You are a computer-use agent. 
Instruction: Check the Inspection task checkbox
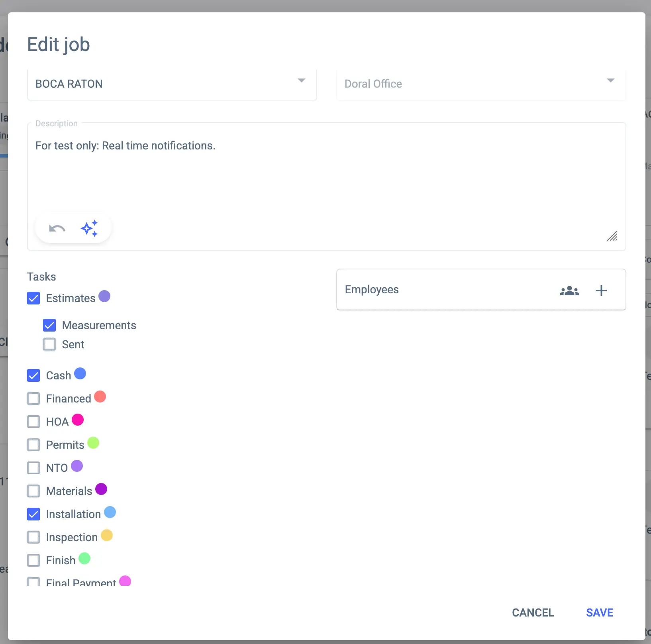pos(33,537)
